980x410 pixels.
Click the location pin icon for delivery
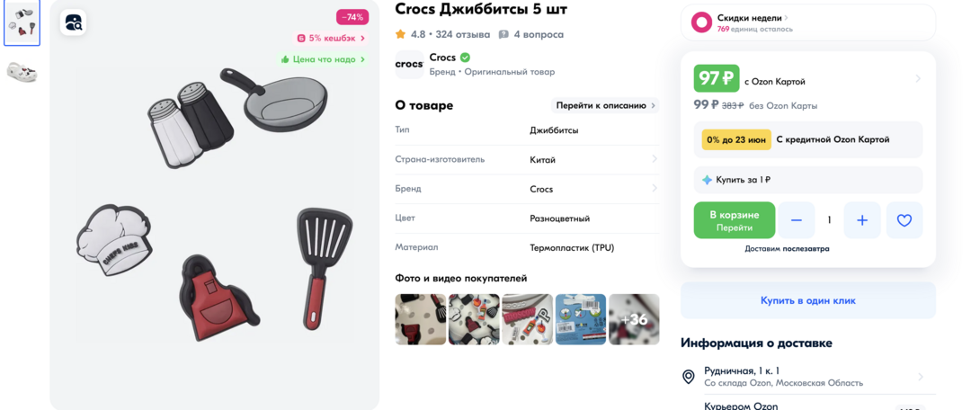[688, 377]
